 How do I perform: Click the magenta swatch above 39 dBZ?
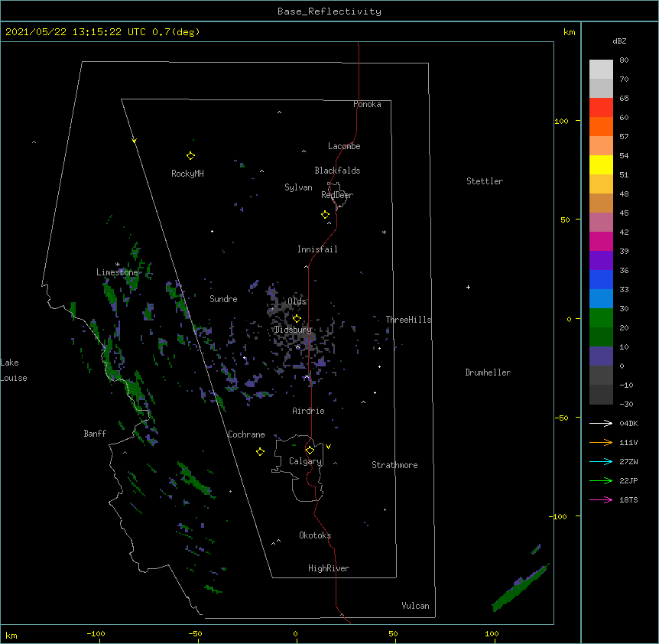coord(601,241)
